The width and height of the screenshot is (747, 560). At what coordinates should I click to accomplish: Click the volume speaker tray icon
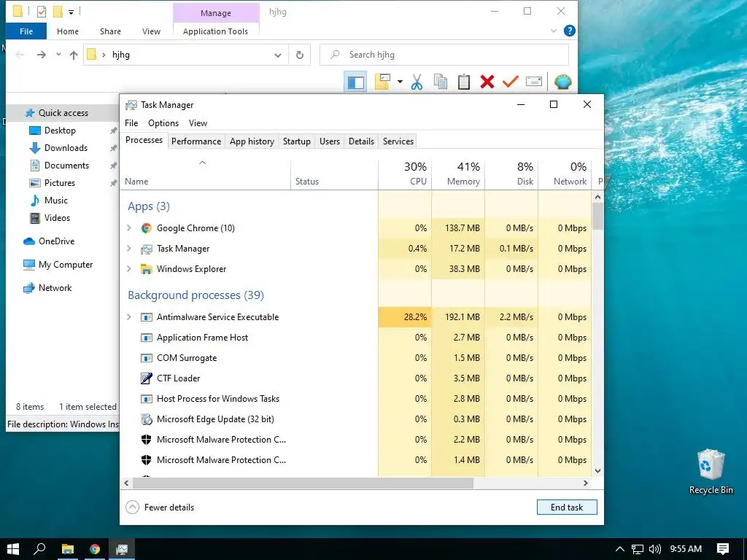655,549
